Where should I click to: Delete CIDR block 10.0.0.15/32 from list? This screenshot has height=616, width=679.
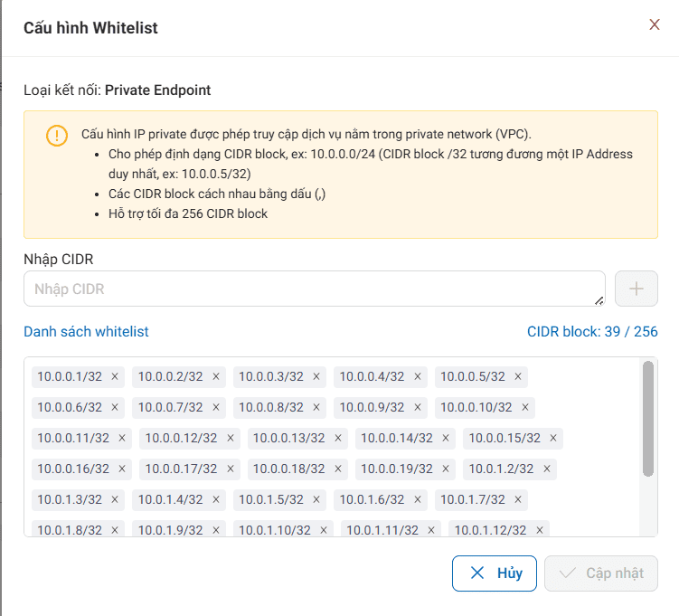(x=553, y=438)
